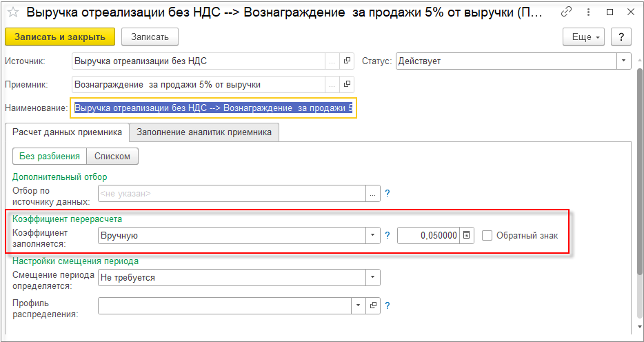The image size is (644, 342).
Task: Open the Приемник field in new window
Action: (x=347, y=85)
